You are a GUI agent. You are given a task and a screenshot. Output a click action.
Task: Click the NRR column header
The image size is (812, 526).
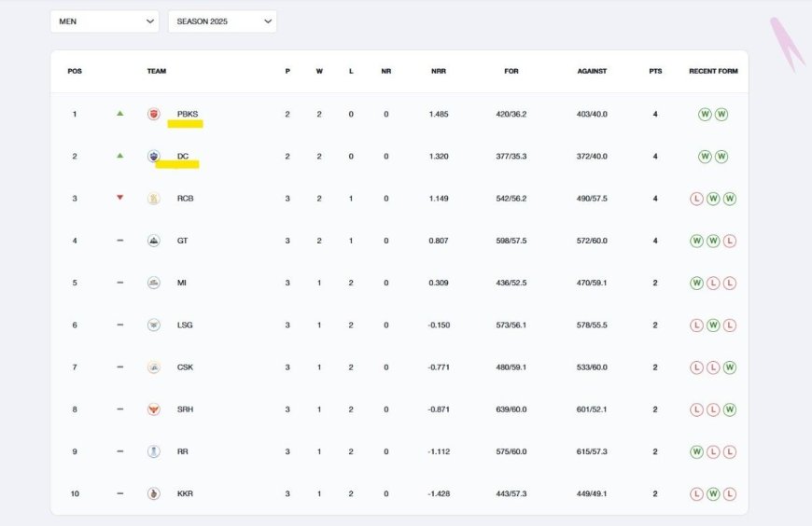[439, 71]
